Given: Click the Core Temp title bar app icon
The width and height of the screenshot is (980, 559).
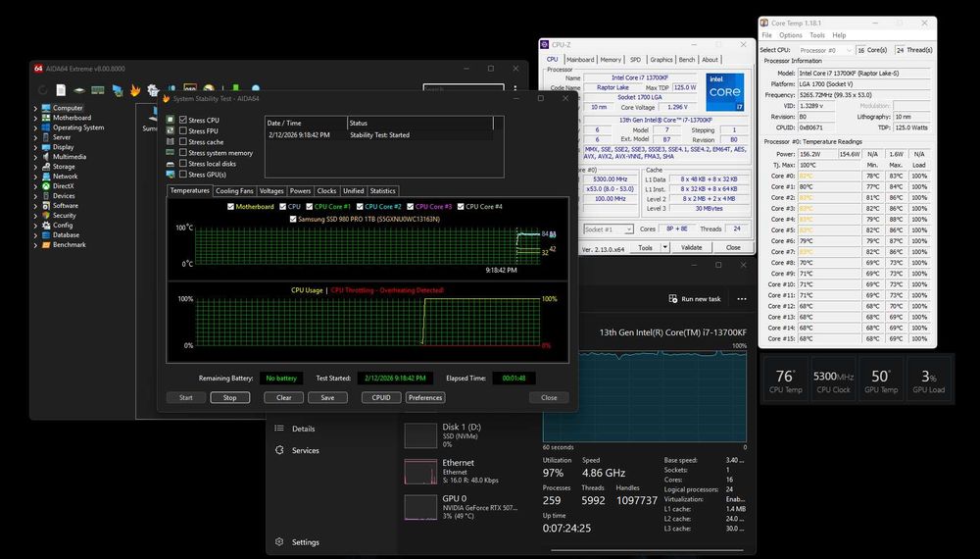Looking at the screenshot, I should pos(764,24).
